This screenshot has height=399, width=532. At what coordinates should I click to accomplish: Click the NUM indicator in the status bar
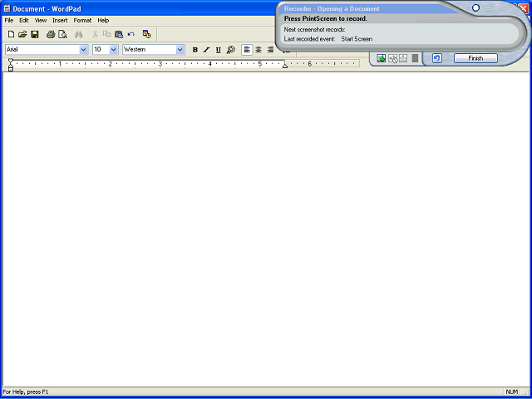512,392
